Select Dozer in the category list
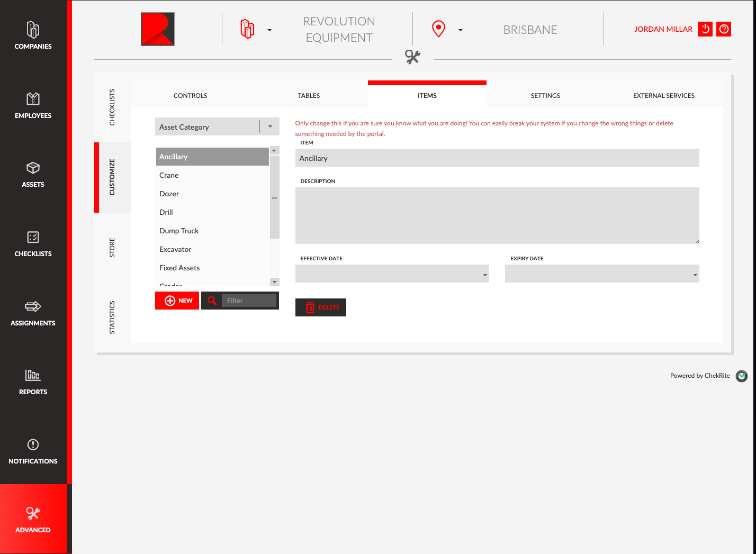 pyautogui.click(x=212, y=194)
